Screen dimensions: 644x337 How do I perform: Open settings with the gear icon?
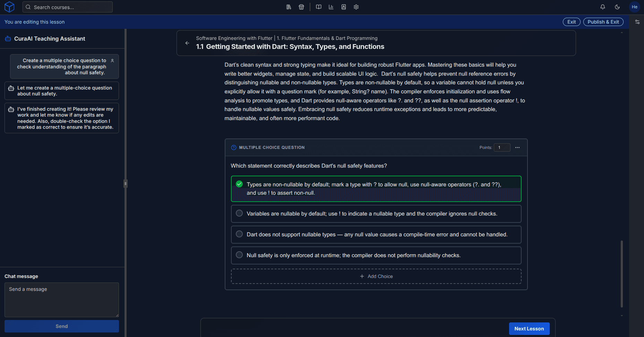pos(356,7)
